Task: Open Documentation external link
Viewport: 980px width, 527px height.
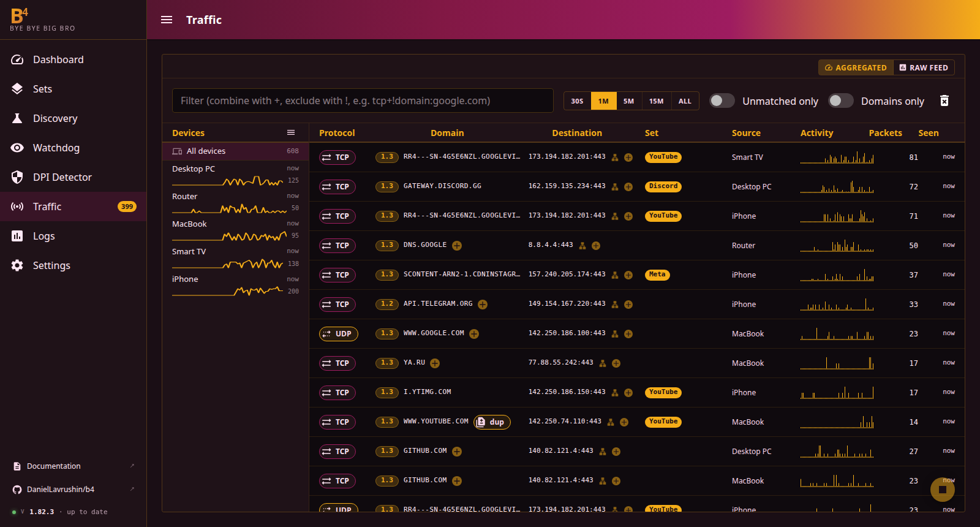Action: pyautogui.click(x=73, y=466)
